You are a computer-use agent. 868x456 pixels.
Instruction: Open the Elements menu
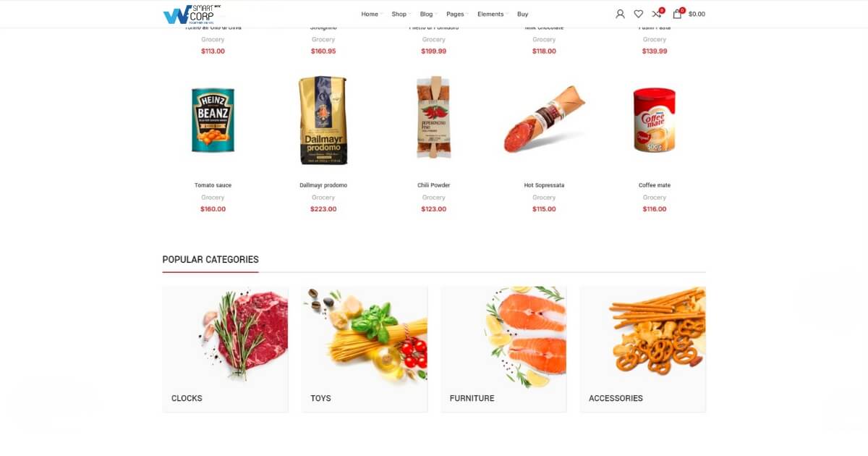point(493,14)
